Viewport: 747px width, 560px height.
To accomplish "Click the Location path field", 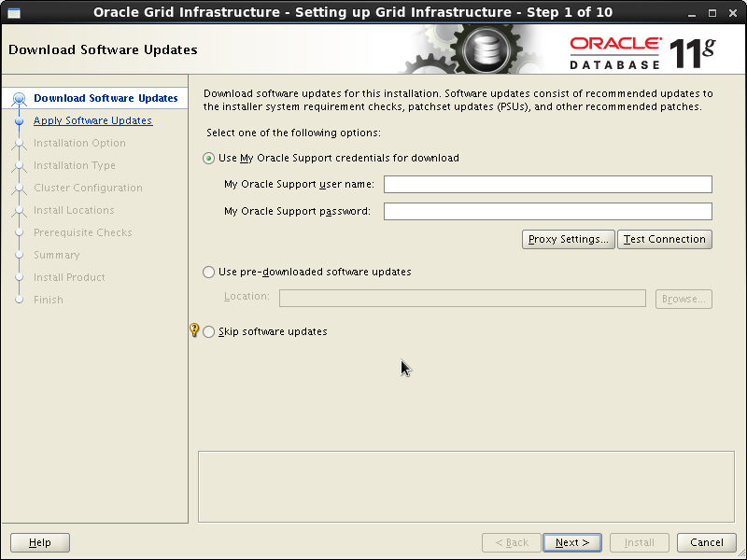I will point(462,298).
